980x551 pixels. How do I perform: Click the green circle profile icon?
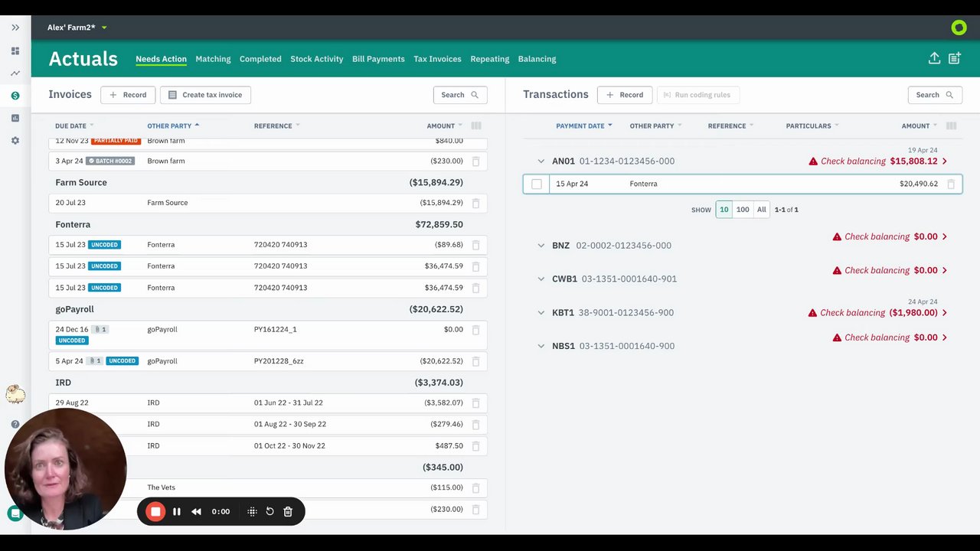tap(959, 28)
